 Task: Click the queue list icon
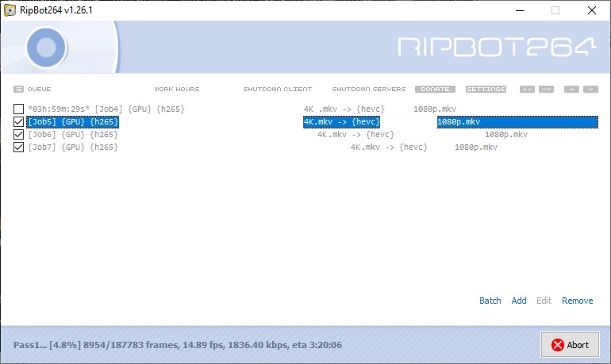point(18,89)
